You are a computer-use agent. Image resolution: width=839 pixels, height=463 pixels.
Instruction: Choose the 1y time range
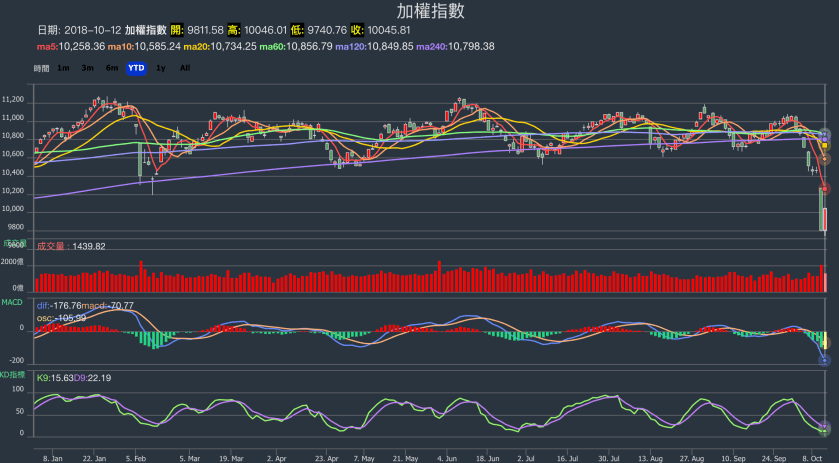pos(162,68)
